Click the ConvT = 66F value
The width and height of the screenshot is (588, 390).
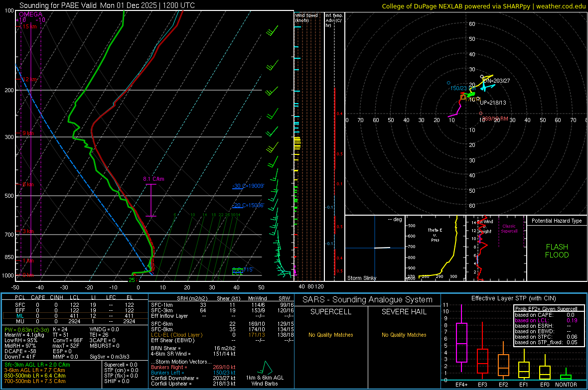click(67, 341)
